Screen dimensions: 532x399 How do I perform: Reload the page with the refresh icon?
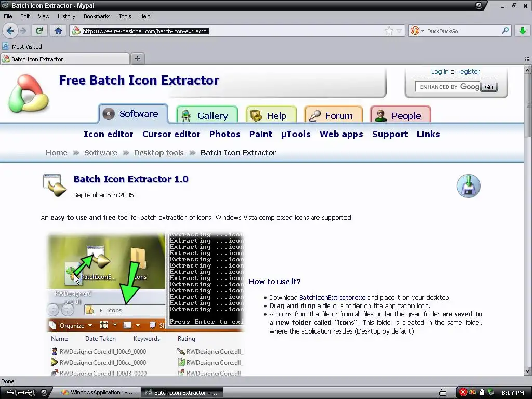(x=39, y=31)
